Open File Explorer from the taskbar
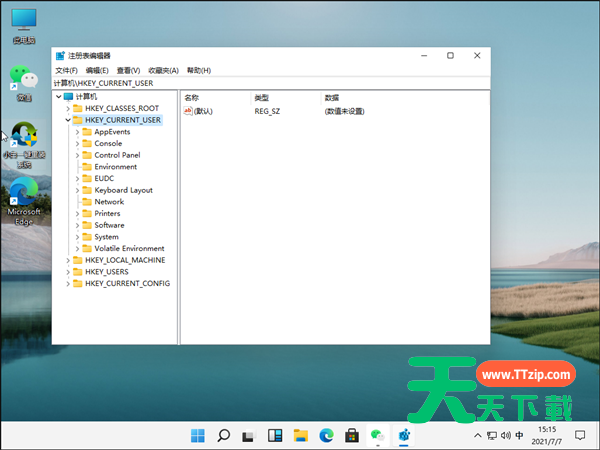600x450 pixels. pos(299,436)
